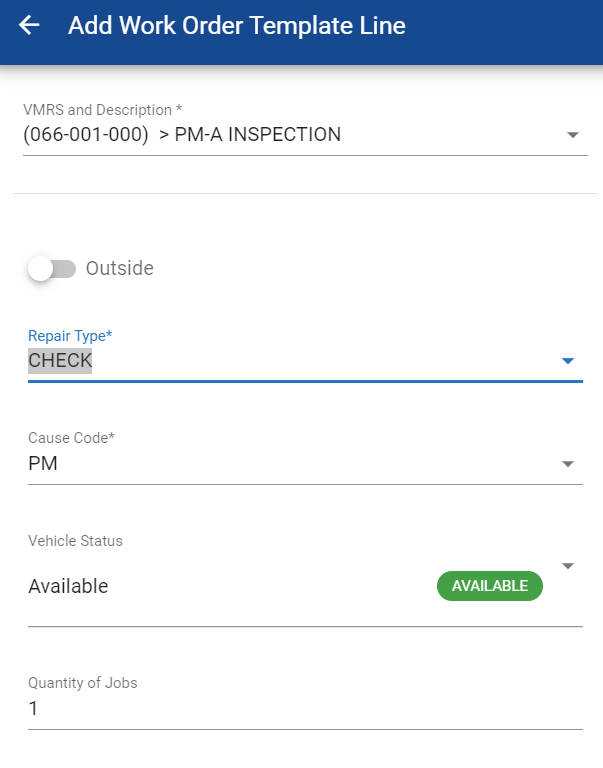Image resolution: width=603 pixels, height=768 pixels.
Task: Click the PM cause code value
Action: click(43, 464)
